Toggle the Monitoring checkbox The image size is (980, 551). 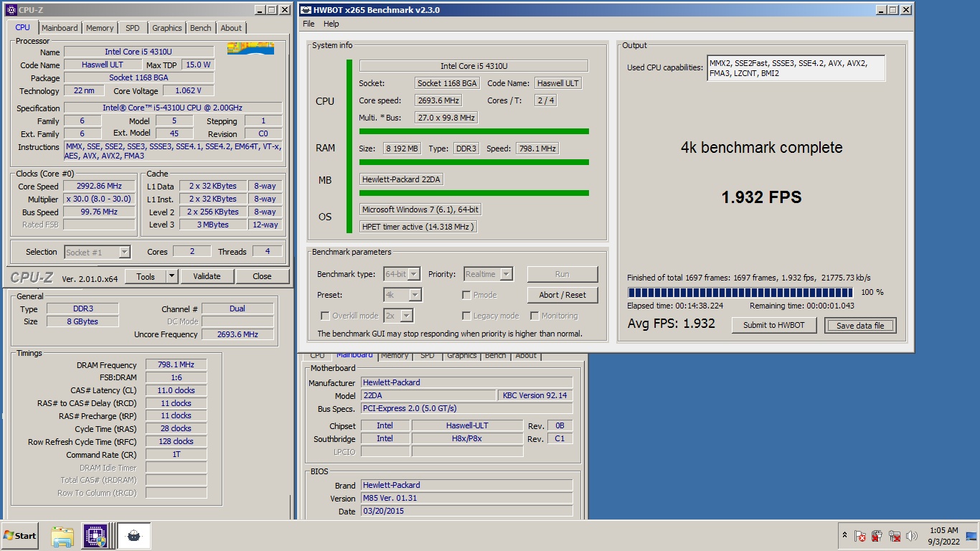point(534,316)
